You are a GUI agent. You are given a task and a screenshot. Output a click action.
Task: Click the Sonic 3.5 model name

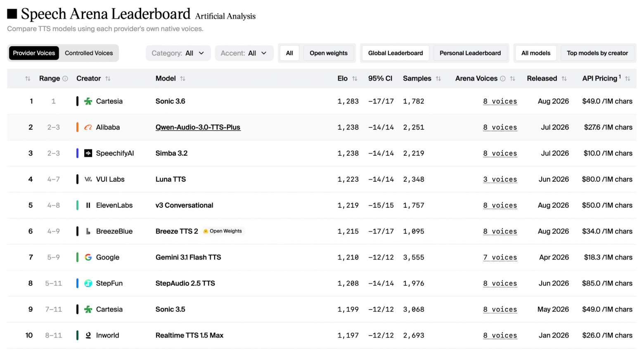[x=170, y=309]
